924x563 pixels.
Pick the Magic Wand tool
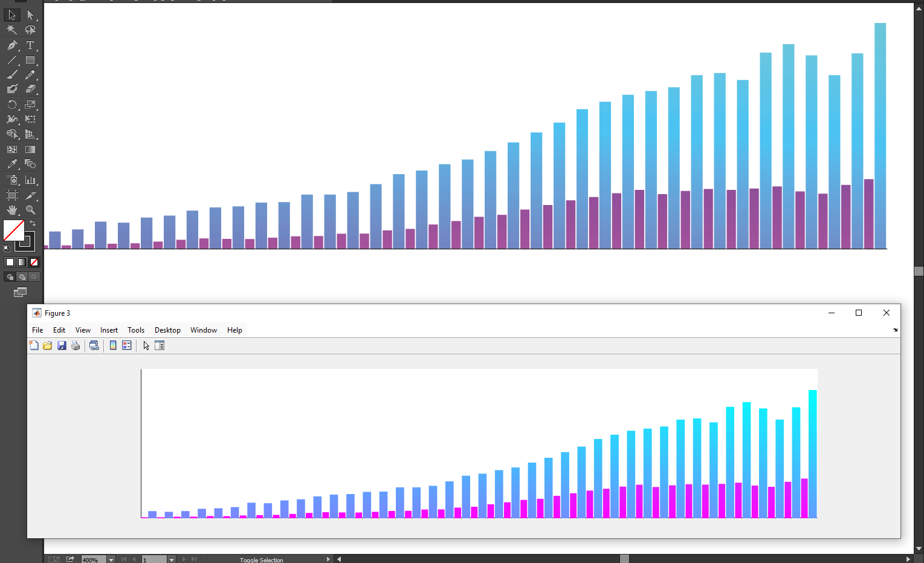tap(11, 30)
